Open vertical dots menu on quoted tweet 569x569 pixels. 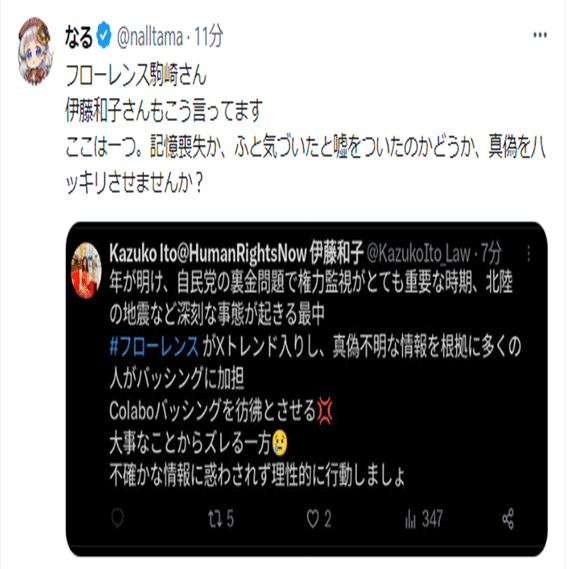528,253
